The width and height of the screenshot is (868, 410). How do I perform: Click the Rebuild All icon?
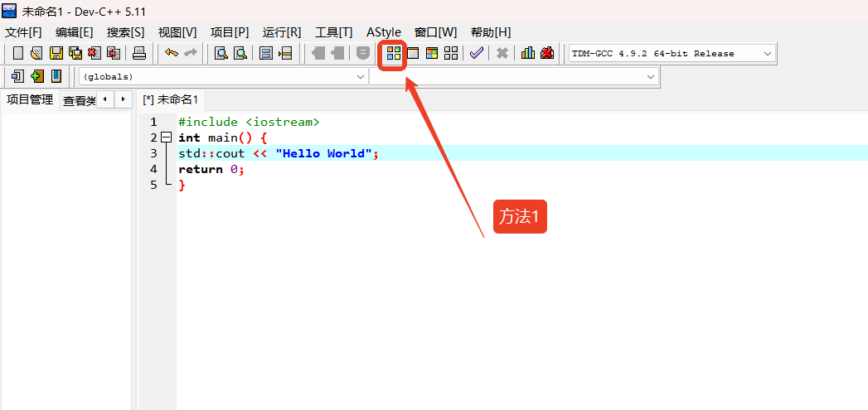(451, 53)
